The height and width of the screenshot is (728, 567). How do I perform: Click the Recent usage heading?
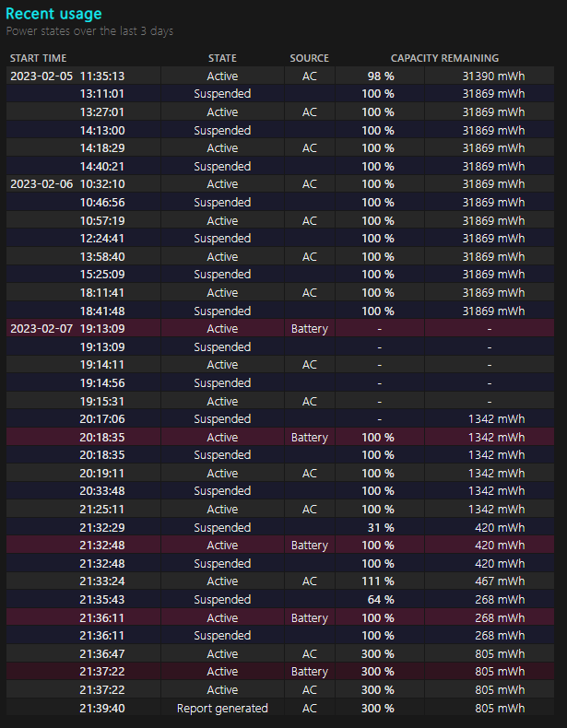[x=53, y=14]
